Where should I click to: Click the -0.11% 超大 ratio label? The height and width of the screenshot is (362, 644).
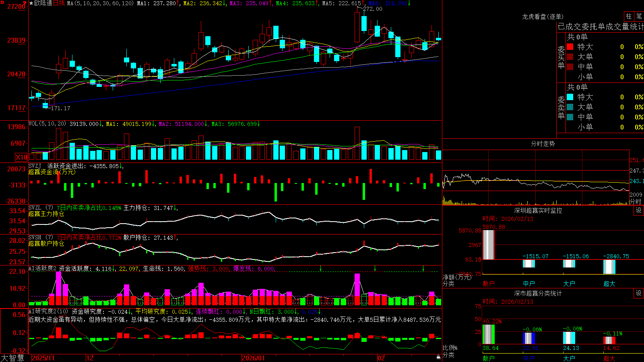click(x=613, y=333)
